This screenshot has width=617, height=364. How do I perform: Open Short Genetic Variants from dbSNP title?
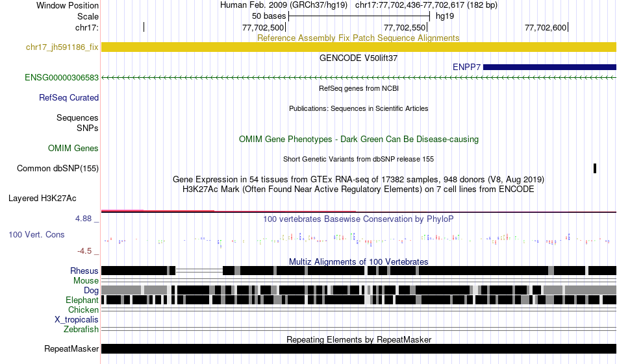[x=359, y=159]
